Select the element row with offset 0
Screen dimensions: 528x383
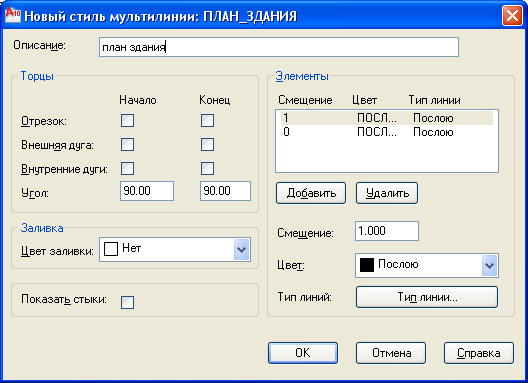pyautogui.click(x=387, y=132)
